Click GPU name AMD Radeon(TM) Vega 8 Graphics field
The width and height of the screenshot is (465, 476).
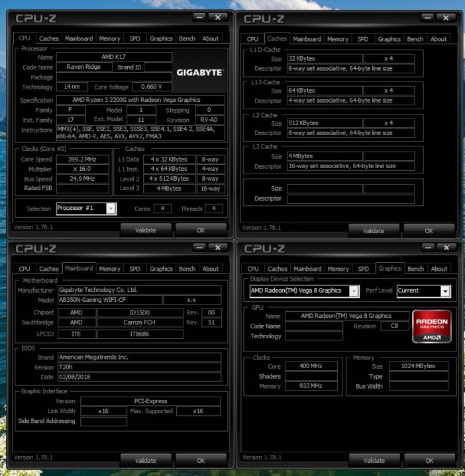click(x=347, y=316)
